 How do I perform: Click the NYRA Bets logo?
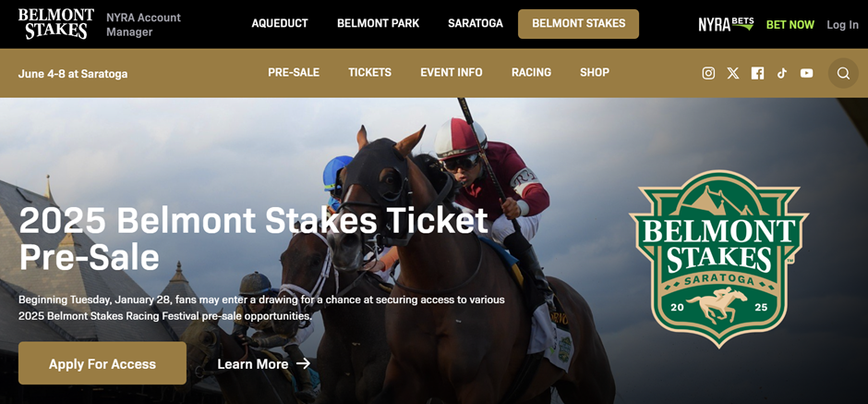[726, 24]
